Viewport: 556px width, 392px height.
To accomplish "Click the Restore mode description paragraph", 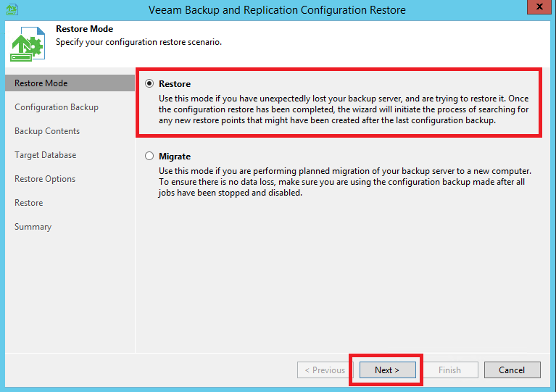I will [x=344, y=109].
